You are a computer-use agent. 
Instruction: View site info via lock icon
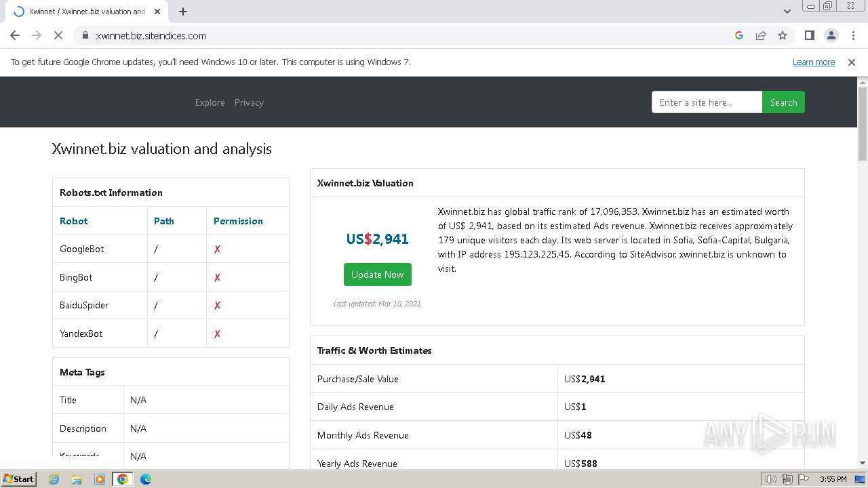coord(85,35)
